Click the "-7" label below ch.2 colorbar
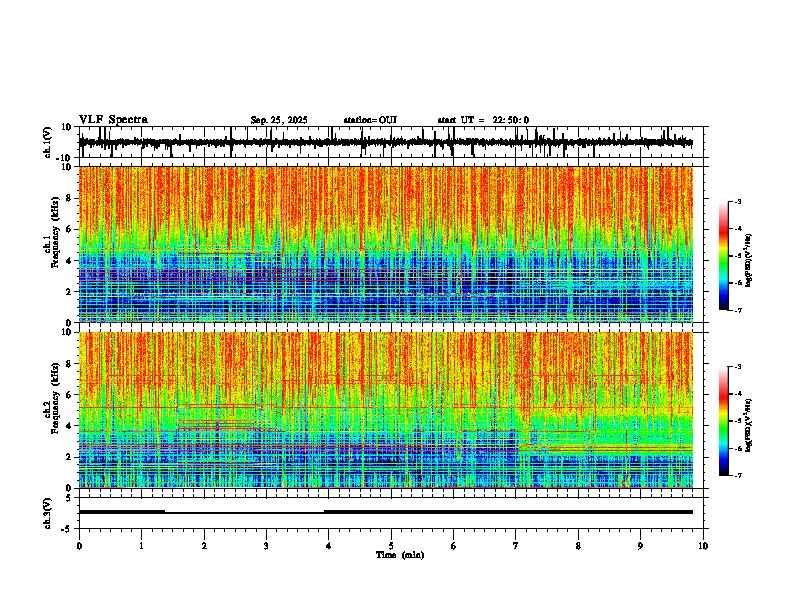Viewport: 792px width, 612px height. (738, 475)
